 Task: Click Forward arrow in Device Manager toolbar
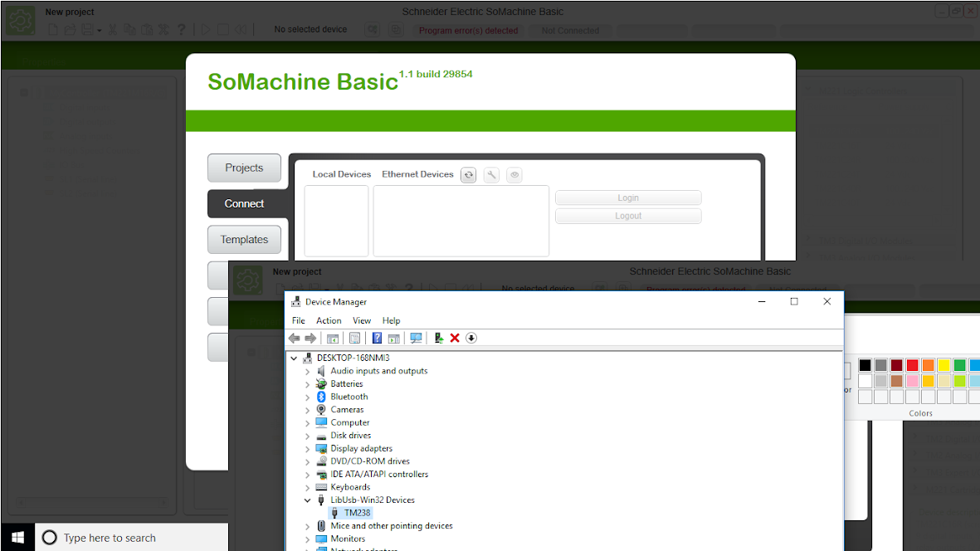[310, 338]
